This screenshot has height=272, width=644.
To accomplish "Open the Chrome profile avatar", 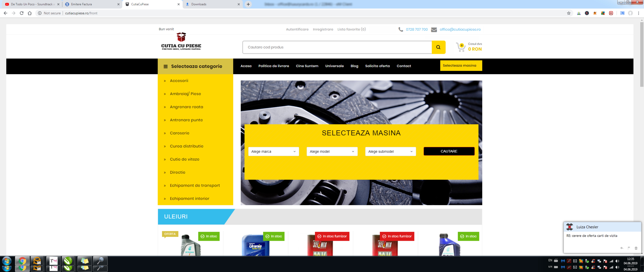I will (x=630, y=13).
